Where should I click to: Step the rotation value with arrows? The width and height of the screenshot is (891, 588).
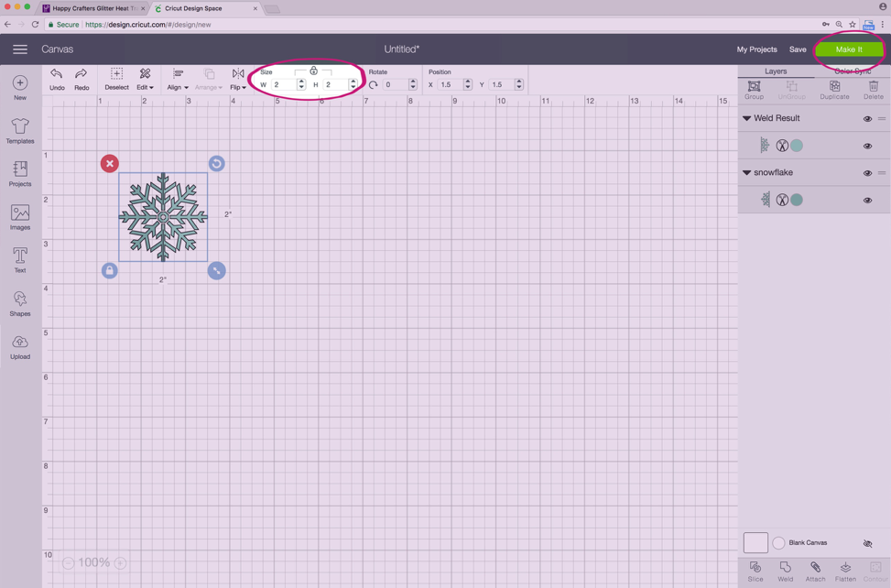click(x=413, y=84)
